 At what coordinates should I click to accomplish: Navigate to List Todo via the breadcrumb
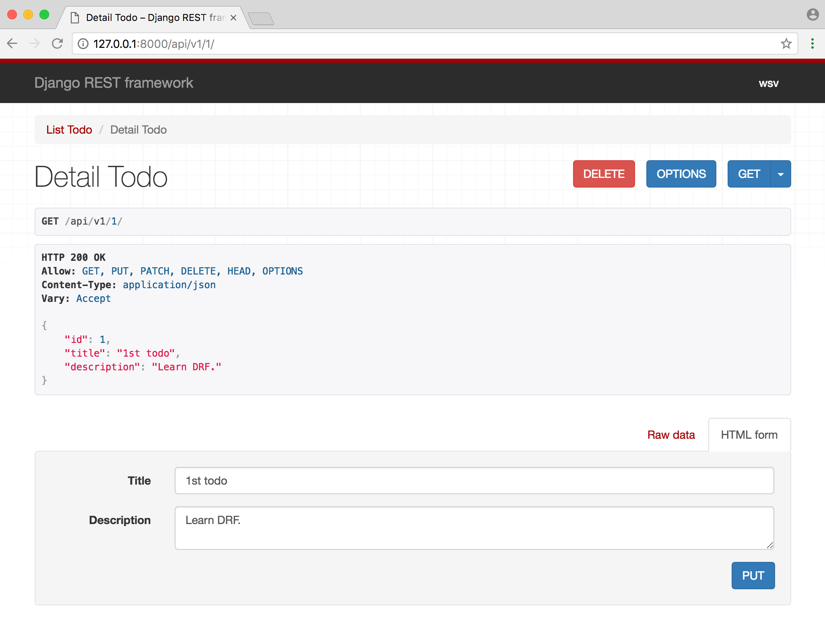pyautogui.click(x=69, y=130)
